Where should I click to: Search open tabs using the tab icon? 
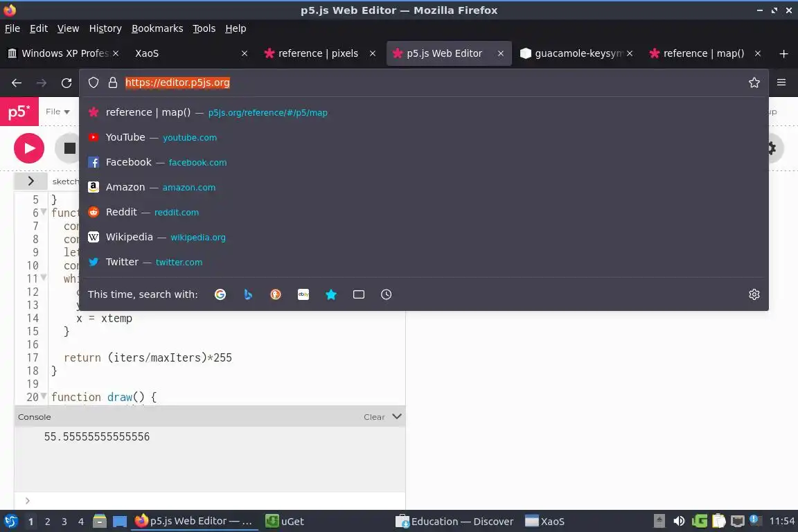click(x=359, y=294)
